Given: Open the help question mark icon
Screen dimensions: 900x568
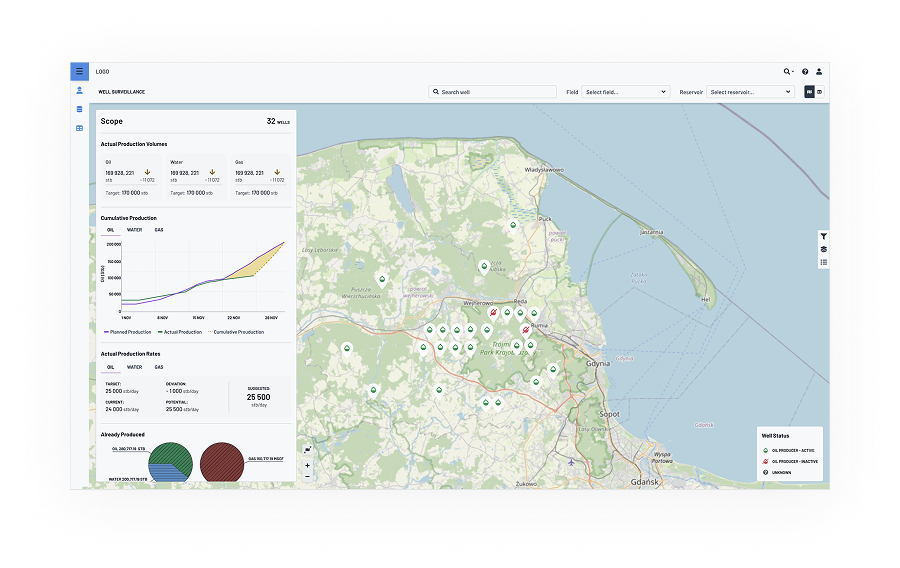Looking at the screenshot, I should [x=805, y=72].
